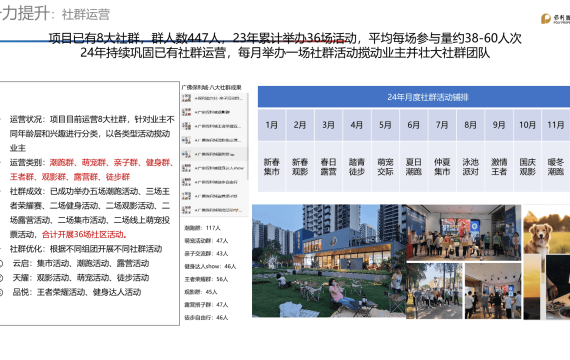Click the chat list vertical scrollbar

[248, 136]
